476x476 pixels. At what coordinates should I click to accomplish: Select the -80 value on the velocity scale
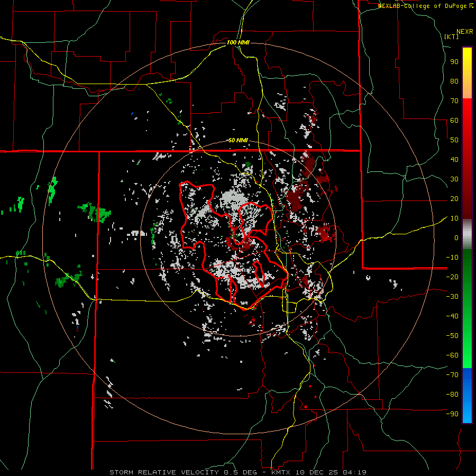(452, 395)
